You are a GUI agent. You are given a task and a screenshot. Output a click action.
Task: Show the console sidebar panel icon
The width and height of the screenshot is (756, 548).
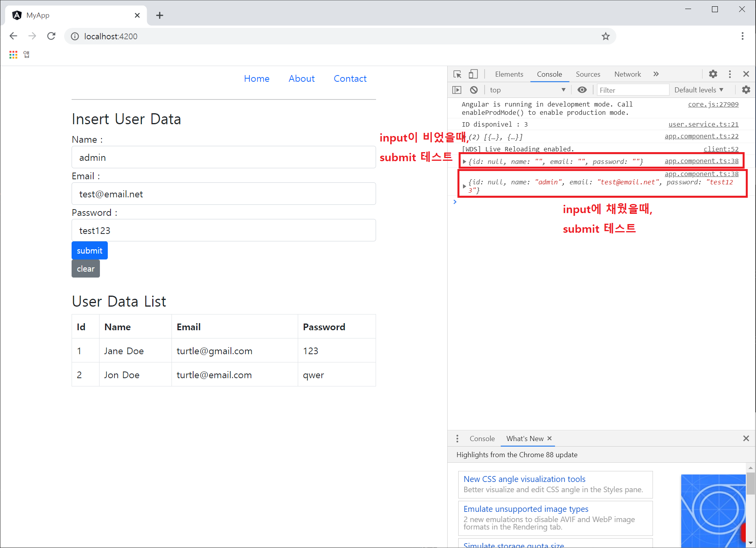tap(457, 90)
